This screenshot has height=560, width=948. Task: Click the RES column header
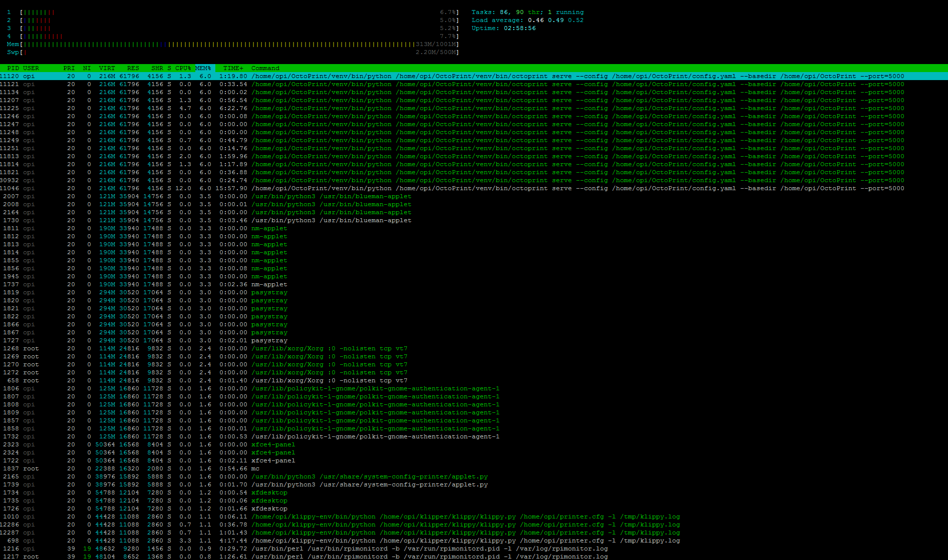[133, 68]
